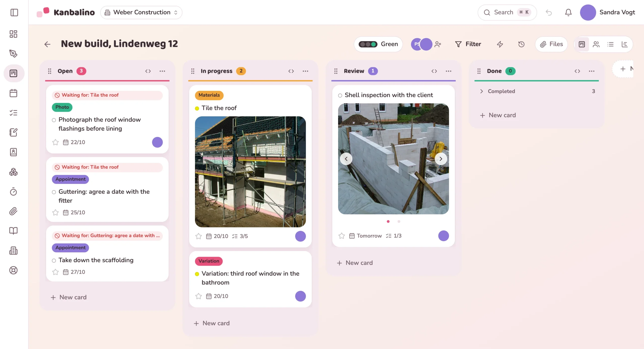Open the dashboard grid icon in sidebar
Image resolution: width=644 pixels, height=349 pixels.
(x=13, y=34)
